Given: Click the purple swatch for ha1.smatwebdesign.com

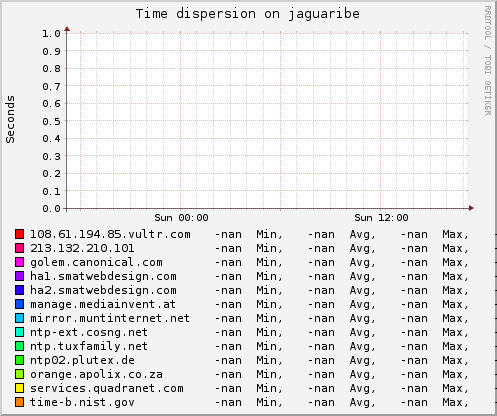Looking at the screenshot, I should click(x=19, y=276).
